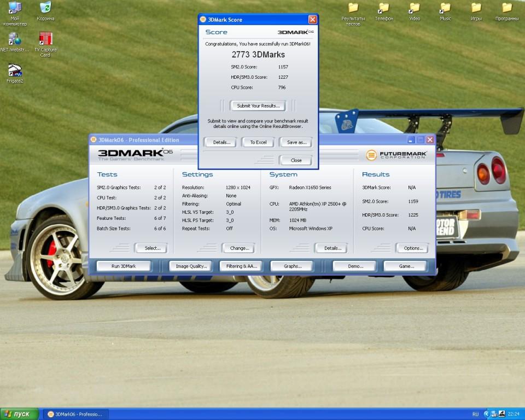Show hidden tray icons with the arrow
Screen dimensions: 525x420
coord(487,414)
